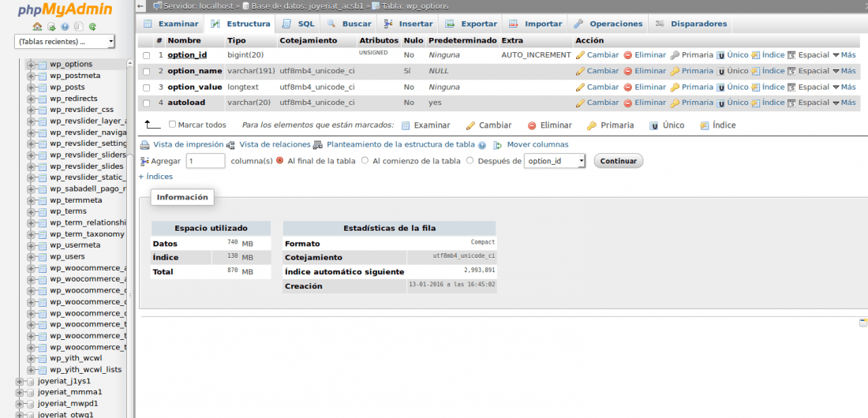Click the bulk Cambiar pencil icon
This screenshot has height=418, width=868.
(470, 125)
